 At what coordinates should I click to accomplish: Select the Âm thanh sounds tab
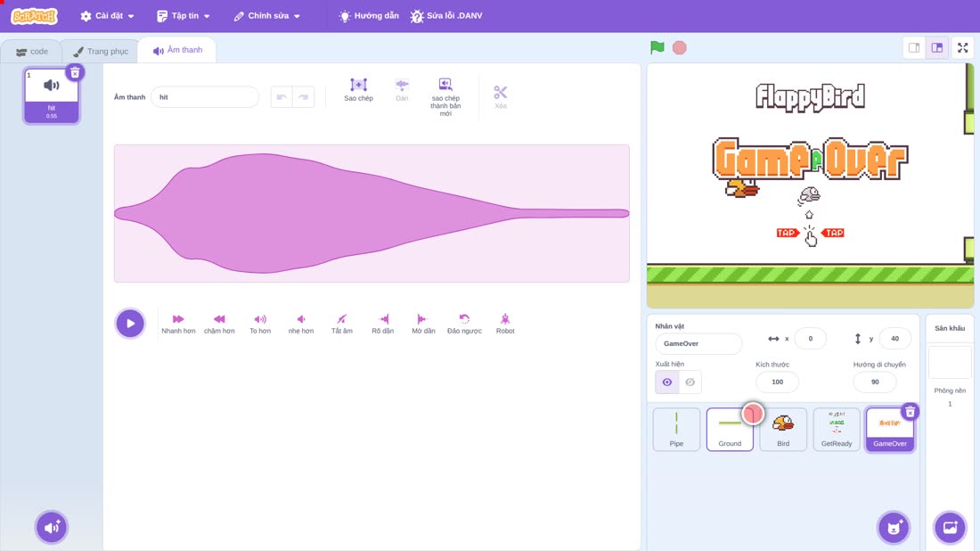click(x=177, y=50)
